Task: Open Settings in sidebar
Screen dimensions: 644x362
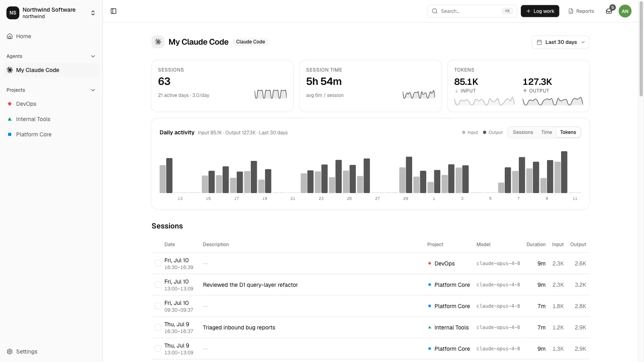Action: (x=52, y=352)
